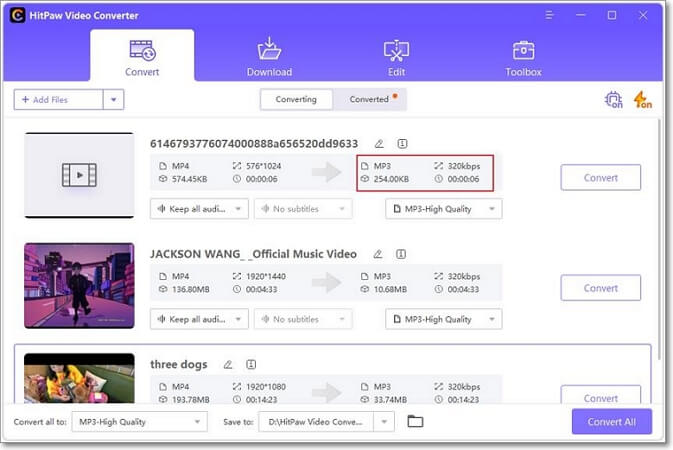Click the JACKSON WANG video thumbnail
The image size is (673, 450).
click(x=79, y=286)
